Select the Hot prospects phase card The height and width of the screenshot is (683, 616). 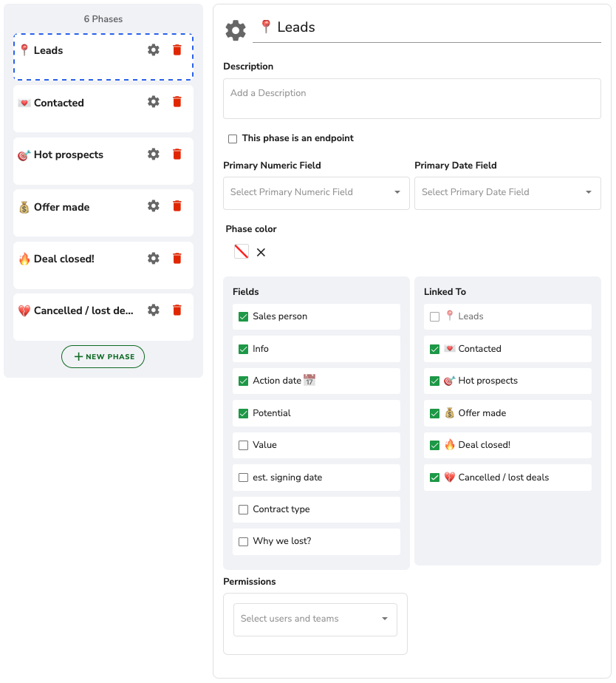pyautogui.click(x=103, y=161)
